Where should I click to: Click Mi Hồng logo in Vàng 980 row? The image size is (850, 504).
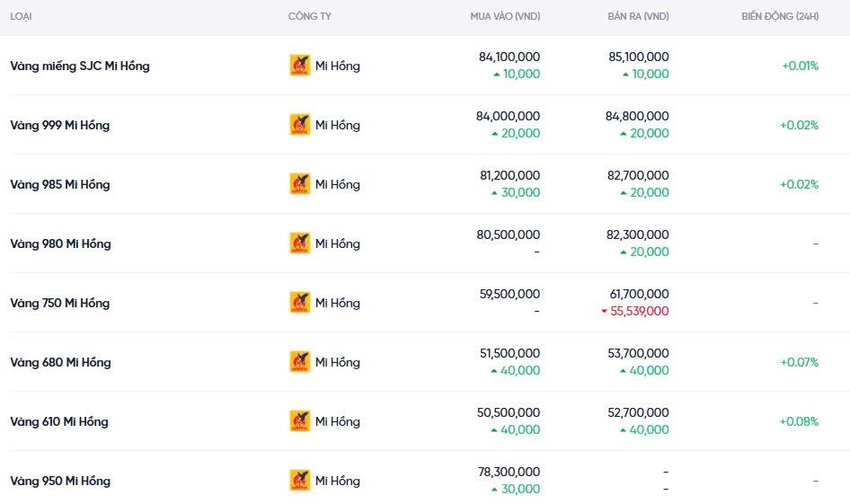tap(299, 243)
